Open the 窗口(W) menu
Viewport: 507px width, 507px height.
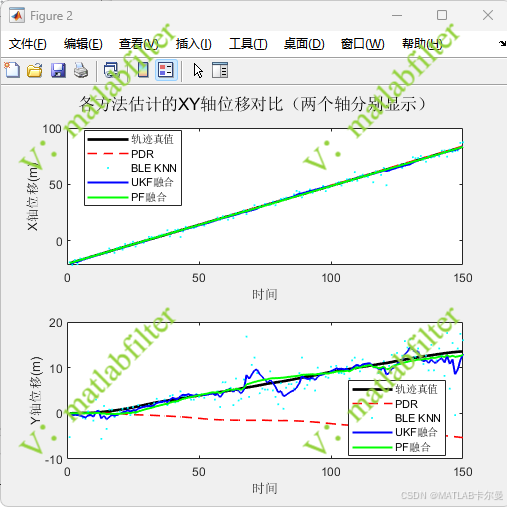tap(362, 44)
